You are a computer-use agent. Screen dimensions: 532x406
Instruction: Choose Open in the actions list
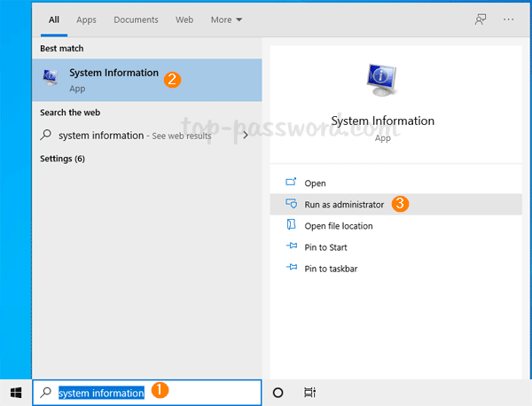click(x=395, y=183)
